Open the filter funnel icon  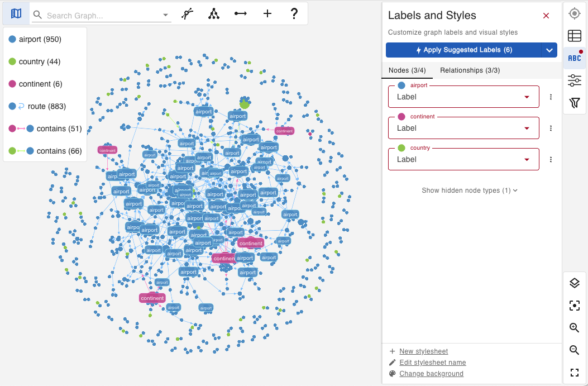(x=575, y=103)
